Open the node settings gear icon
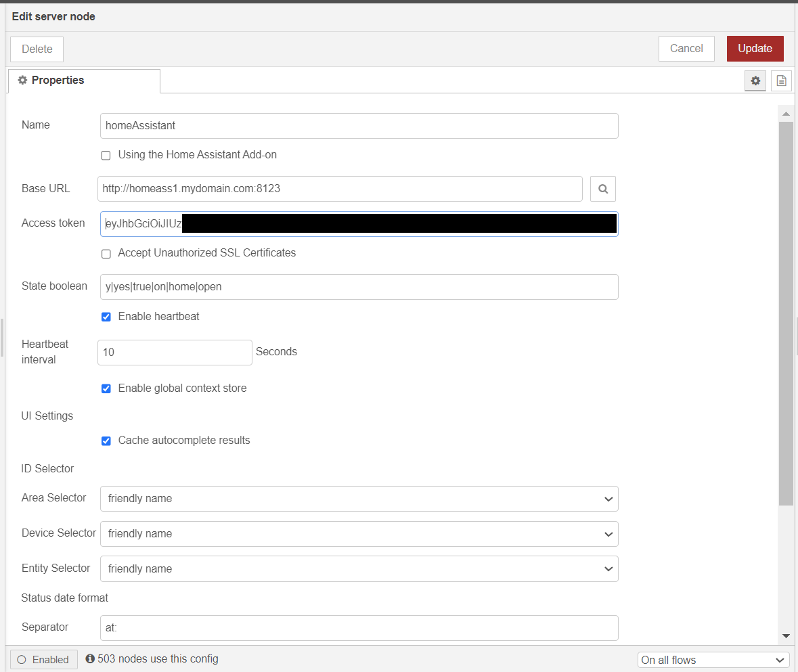The height and width of the screenshot is (672, 798). 755,81
